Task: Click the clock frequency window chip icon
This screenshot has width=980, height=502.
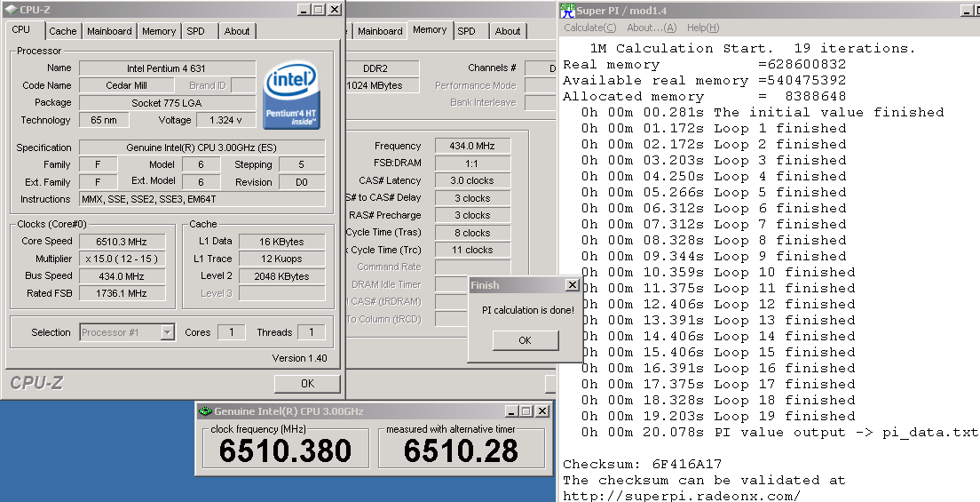Action: coord(206,411)
